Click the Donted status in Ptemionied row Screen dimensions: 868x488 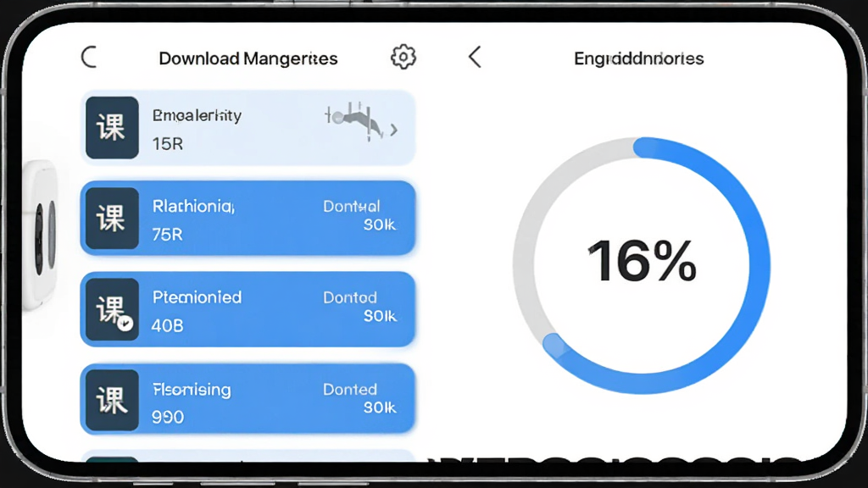(x=350, y=297)
